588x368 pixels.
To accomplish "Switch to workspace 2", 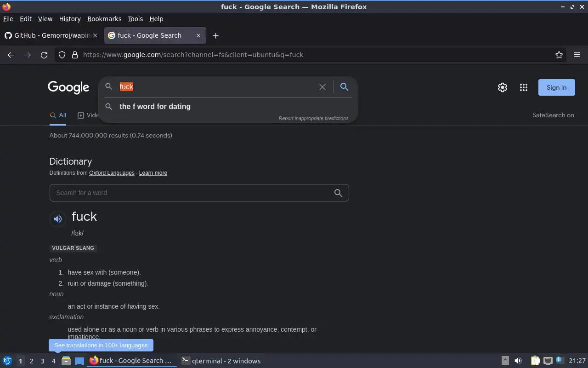I will 31,361.
